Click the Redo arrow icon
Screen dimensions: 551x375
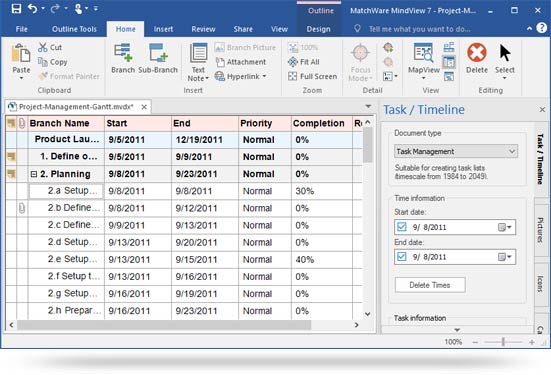[55, 8]
